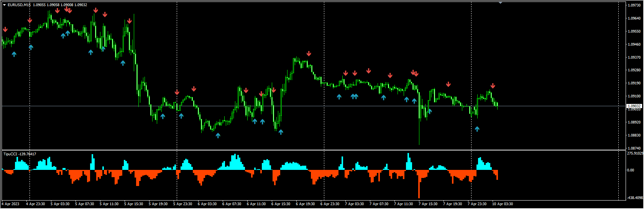Click the leftmost blue up arrow signal
Viewport: 644px width, 209px height.
click(14, 54)
